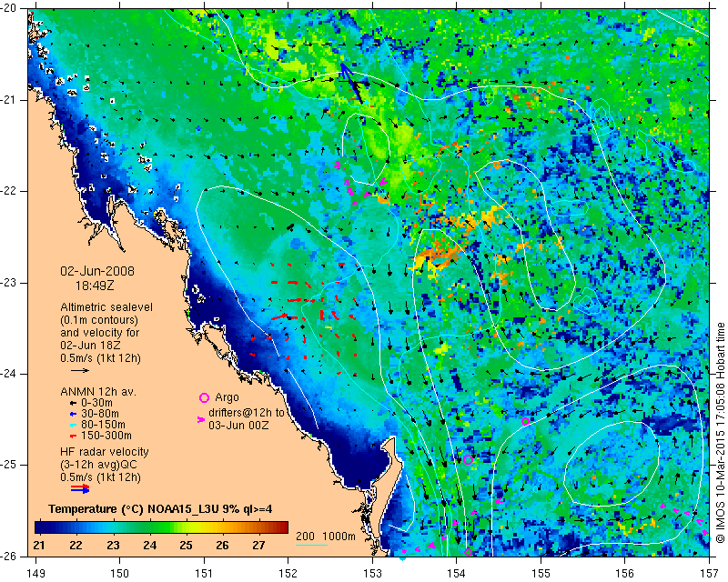This screenshot has width=728, height=582.
Task: Click the 150-300m depth label
Action: click(106, 436)
